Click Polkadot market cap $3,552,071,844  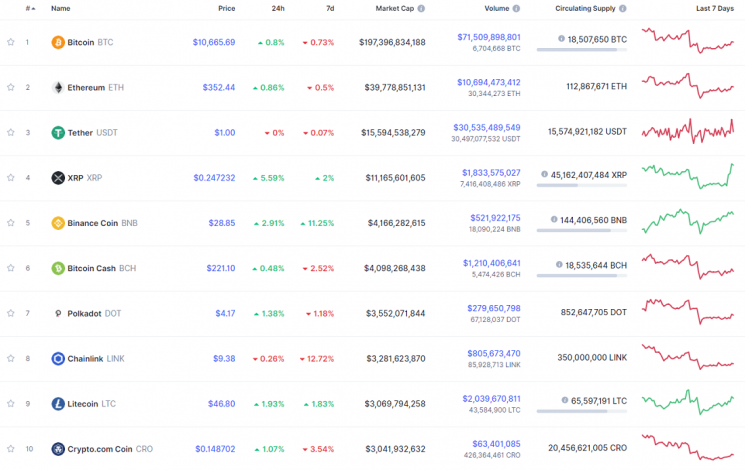pyautogui.click(x=395, y=313)
